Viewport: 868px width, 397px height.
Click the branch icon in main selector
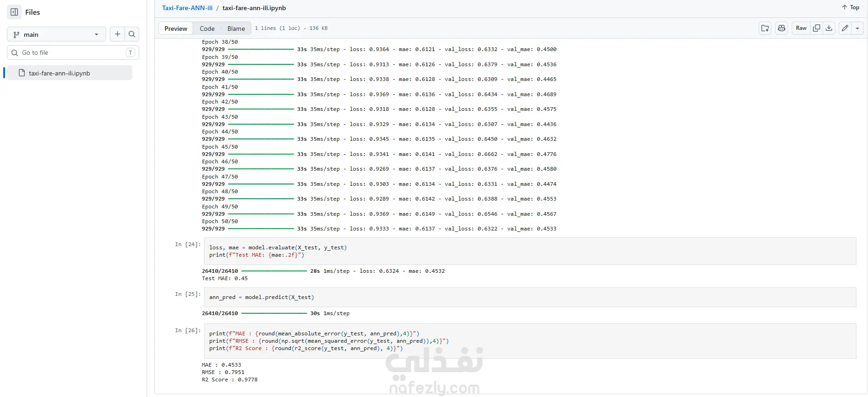(17, 35)
